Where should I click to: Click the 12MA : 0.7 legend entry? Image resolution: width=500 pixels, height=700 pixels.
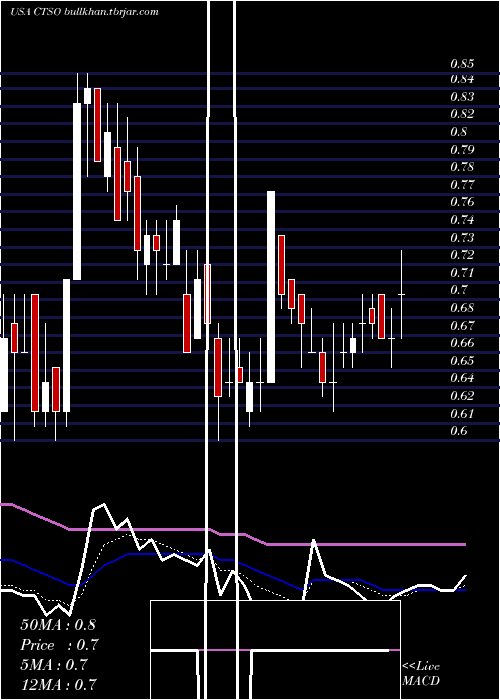tap(58, 684)
